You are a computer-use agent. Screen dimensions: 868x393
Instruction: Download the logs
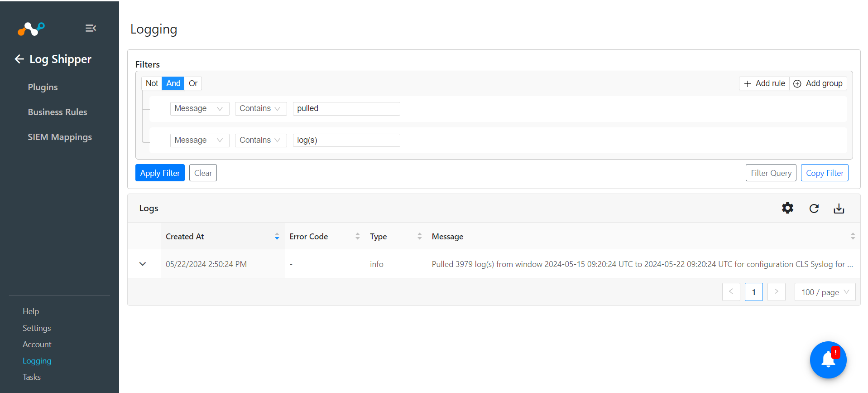point(839,209)
